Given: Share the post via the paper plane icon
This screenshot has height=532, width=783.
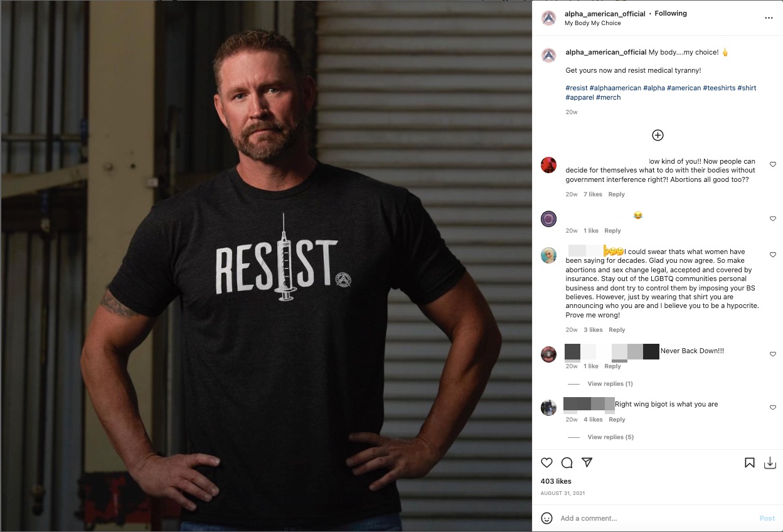Looking at the screenshot, I should pos(587,462).
